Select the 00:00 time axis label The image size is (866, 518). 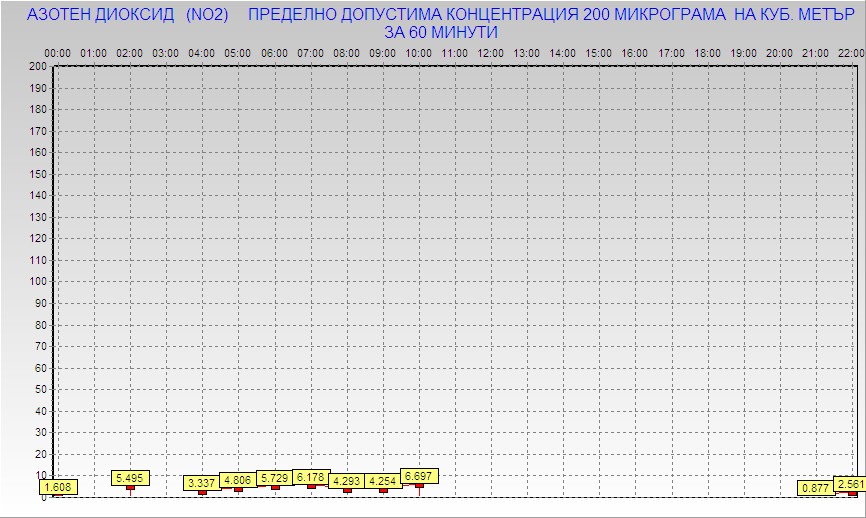58,53
